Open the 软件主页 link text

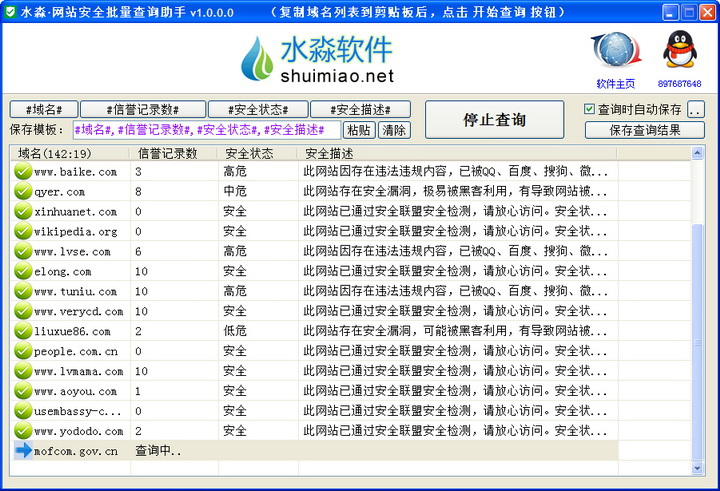click(x=615, y=84)
